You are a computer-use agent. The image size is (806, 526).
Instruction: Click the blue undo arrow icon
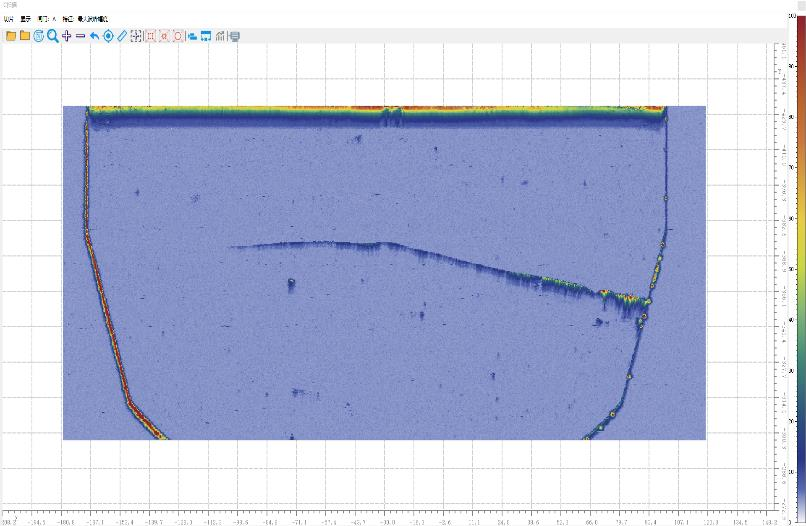click(x=95, y=36)
